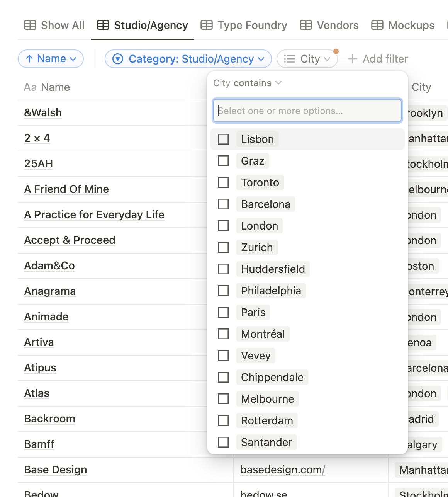The image size is (448, 497).
Task: Check the Paris checkbox
Action: pyautogui.click(x=223, y=312)
